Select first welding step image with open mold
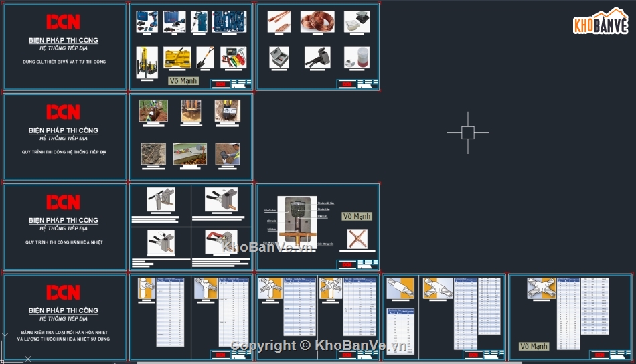 coord(161,199)
